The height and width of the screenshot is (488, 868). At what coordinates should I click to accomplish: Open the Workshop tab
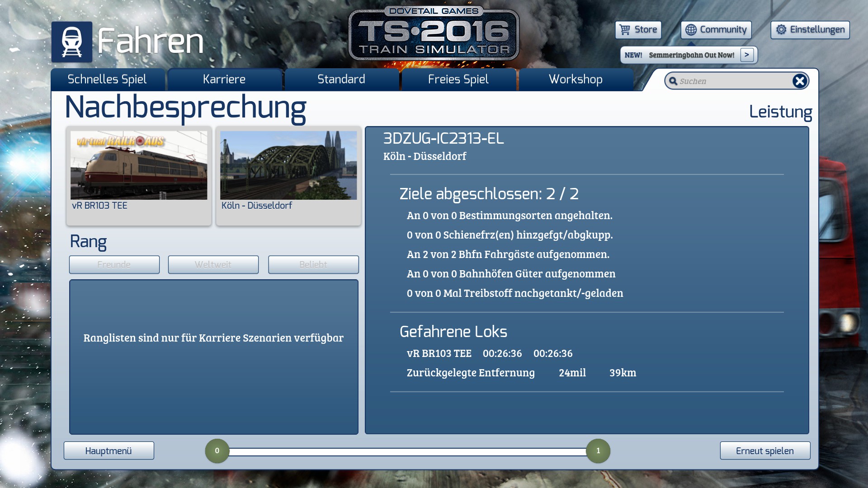[x=576, y=80]
